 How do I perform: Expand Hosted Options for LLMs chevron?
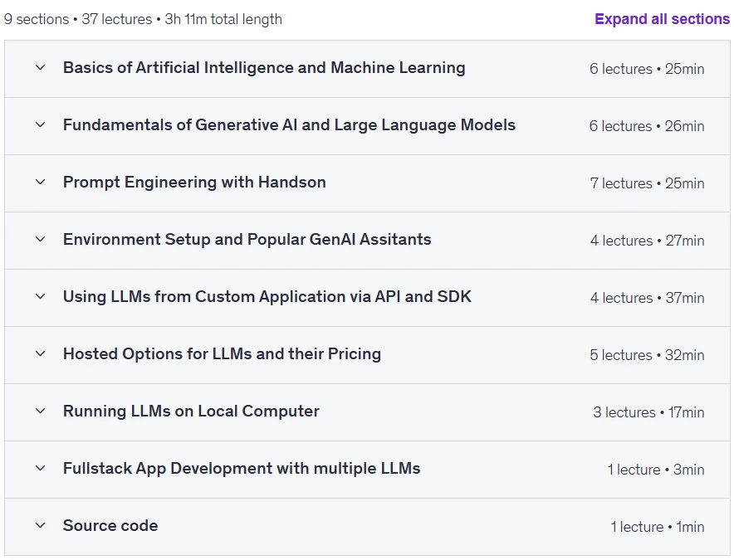40,353
